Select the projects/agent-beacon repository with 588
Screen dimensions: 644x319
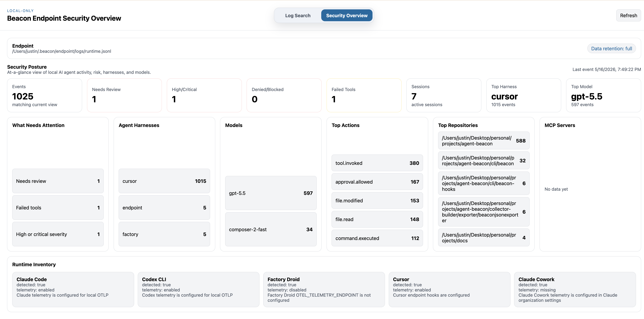click(x=483, y=141)
